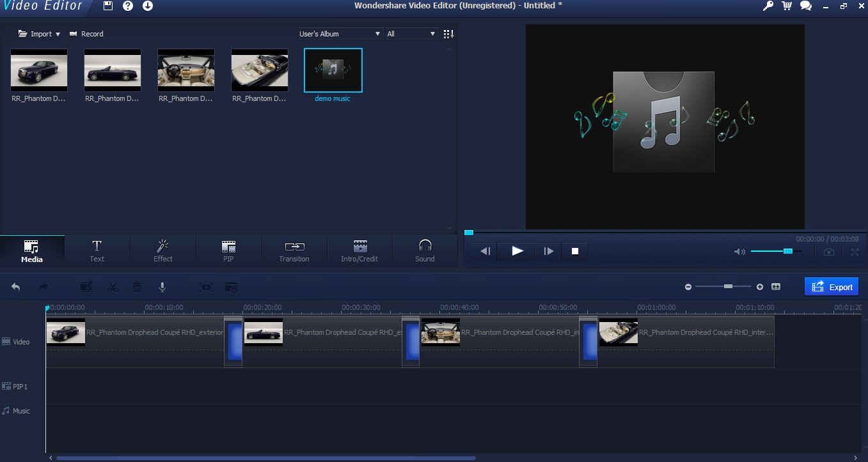The image size is (868, 462).
Task: Click the 00:00:20:00 mark on timeline ruler
Action: point(262,307)
